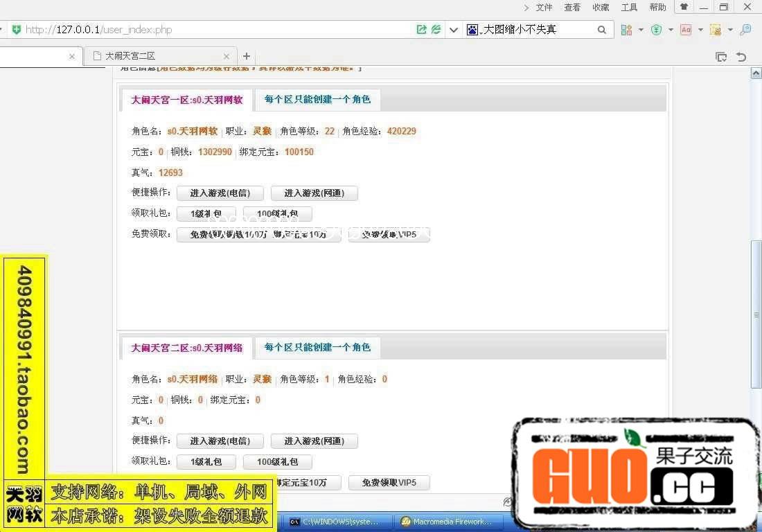
Task: Click the copper coin value 1302990
Action: pyautogui.click(x=215, y=152)
